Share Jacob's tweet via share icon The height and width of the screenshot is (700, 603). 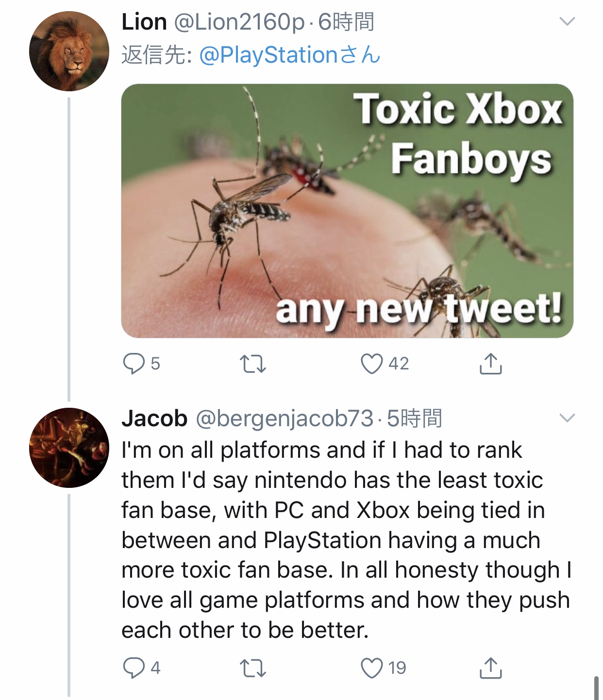tap(490, 668)
